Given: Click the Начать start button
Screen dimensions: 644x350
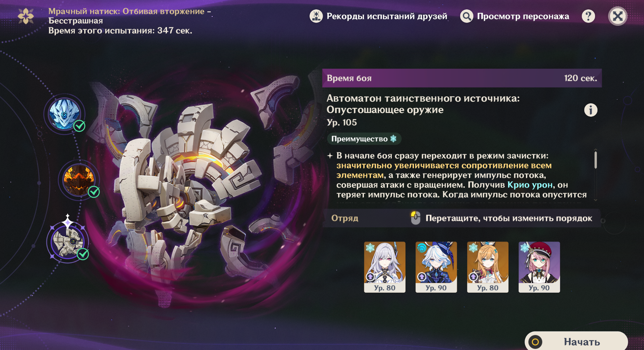Looking at the screenshot, I should (576, 341).
